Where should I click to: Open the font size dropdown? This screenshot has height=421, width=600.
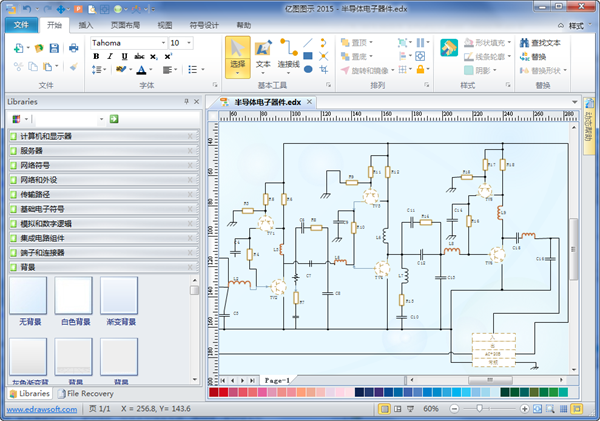point(191,43)
